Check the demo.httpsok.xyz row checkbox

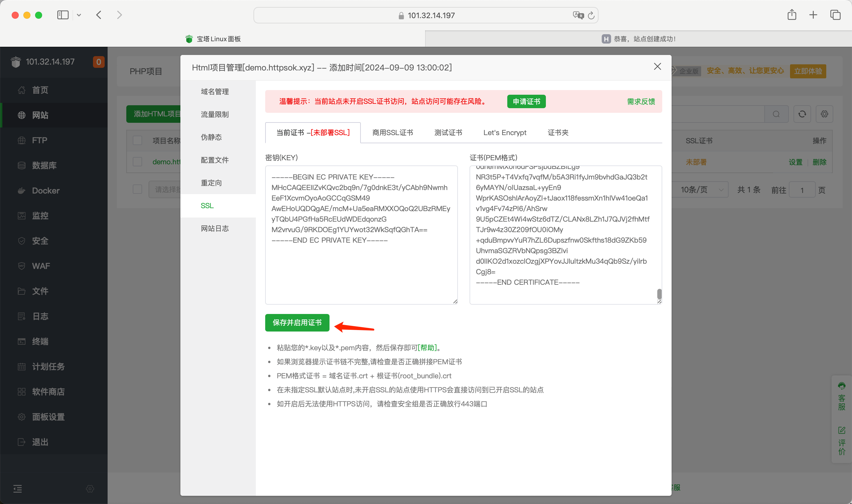(137, 162)
